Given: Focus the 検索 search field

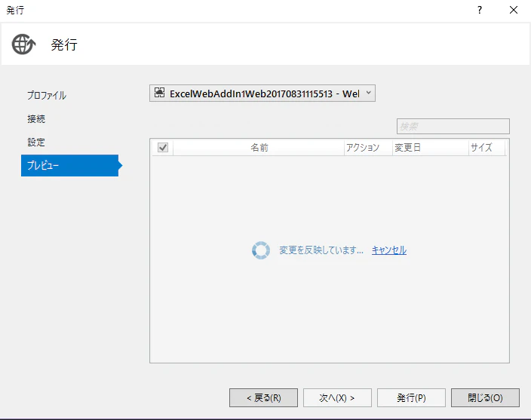Looking at the screenshot, I should pos(453,126).
